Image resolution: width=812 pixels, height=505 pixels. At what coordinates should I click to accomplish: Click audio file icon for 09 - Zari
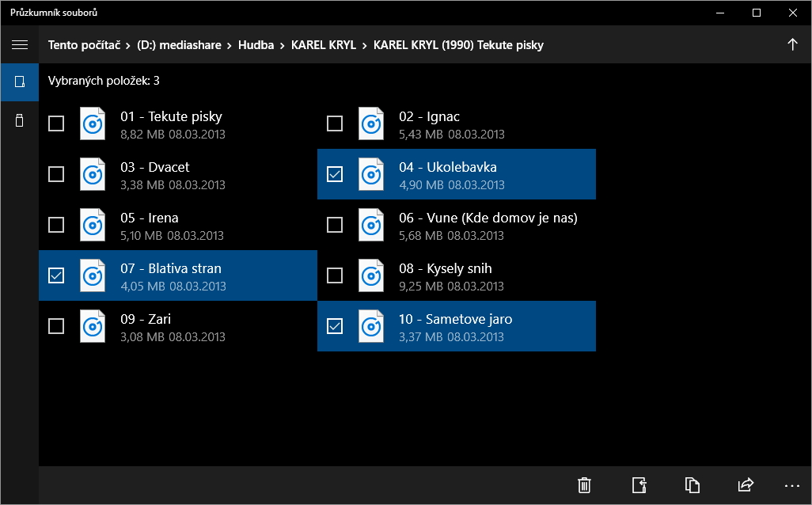point(93,327)
